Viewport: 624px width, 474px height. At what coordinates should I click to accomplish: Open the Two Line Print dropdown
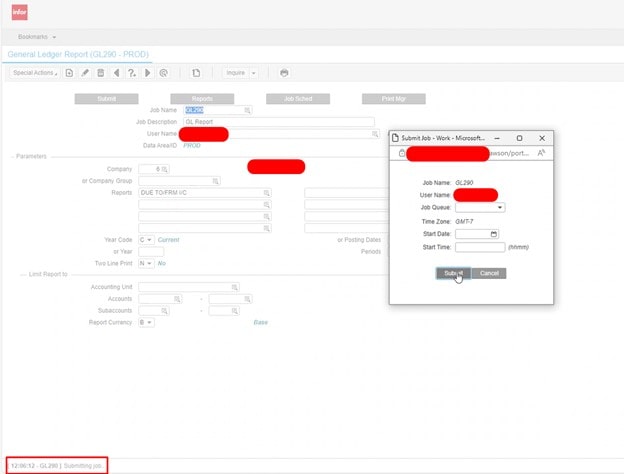146,263
